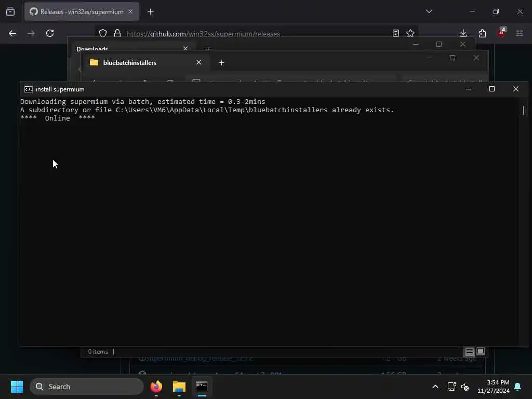532x399 pixels.
Task: Toggle Firefox reader view icon
Action: tap(395, 33)
